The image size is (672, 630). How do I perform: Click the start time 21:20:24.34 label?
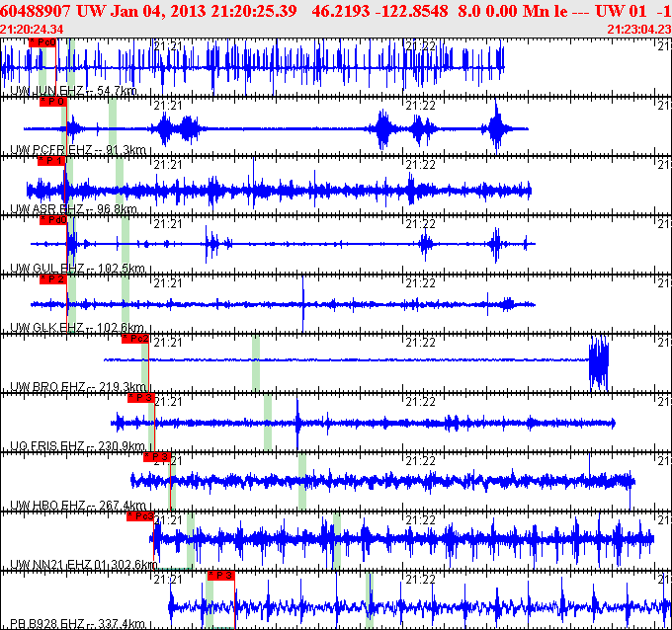coord(33,29)
